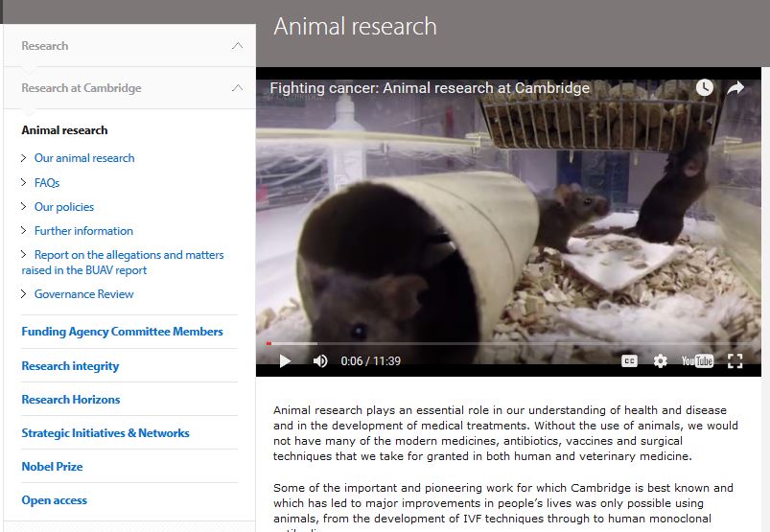Open video settings gear icon
The image size is (770, 532).
[660, 361]
